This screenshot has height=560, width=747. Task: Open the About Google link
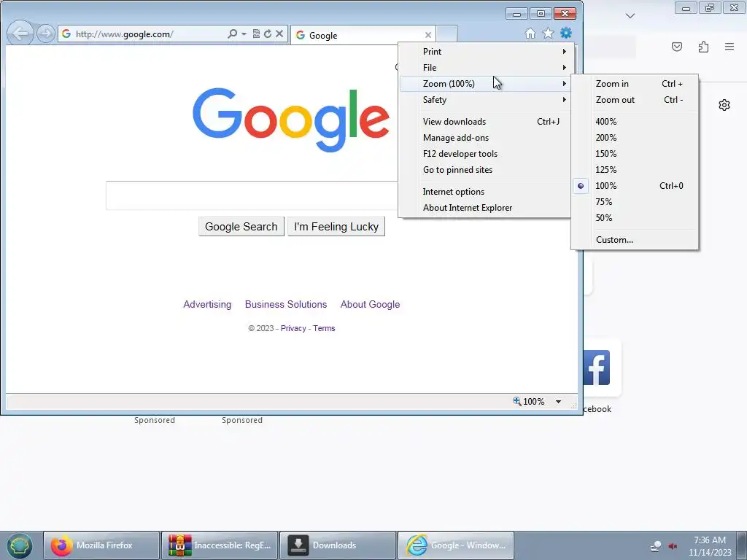(x=370, y=304)
